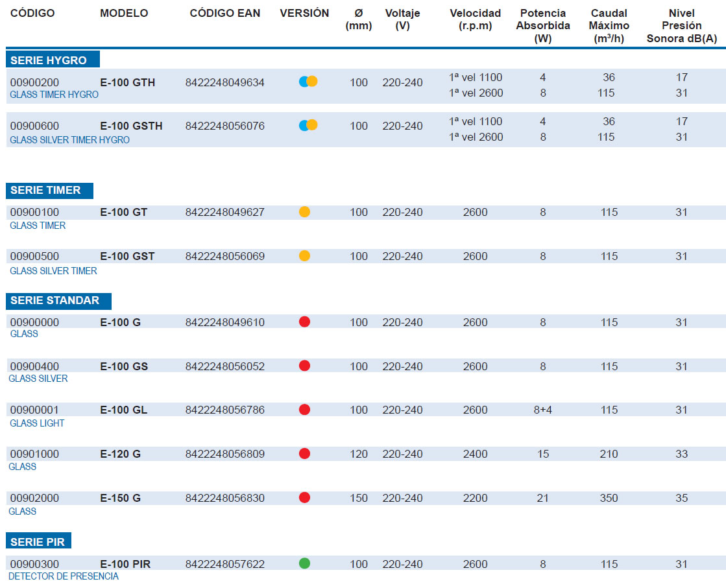Image resolution: width=726 pixels, height=588 pixels.
Task: Click model name E-100 GT
Action: 124,213
